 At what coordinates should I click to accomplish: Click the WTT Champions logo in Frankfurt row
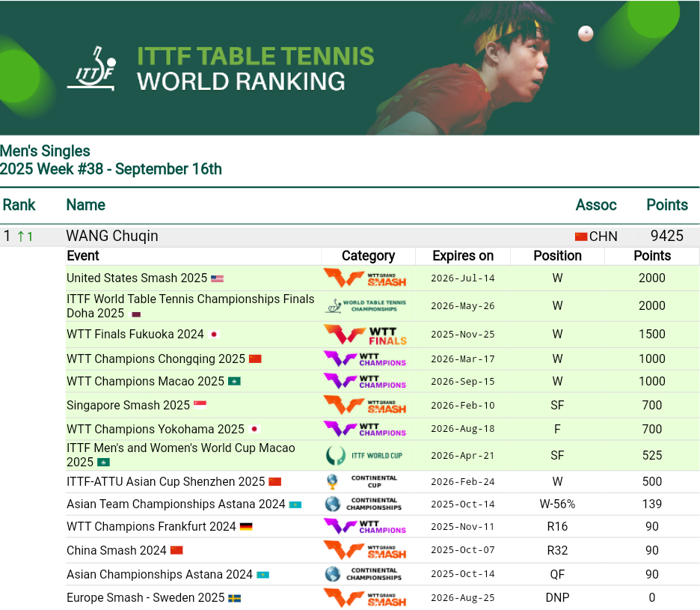pos(365,526)
